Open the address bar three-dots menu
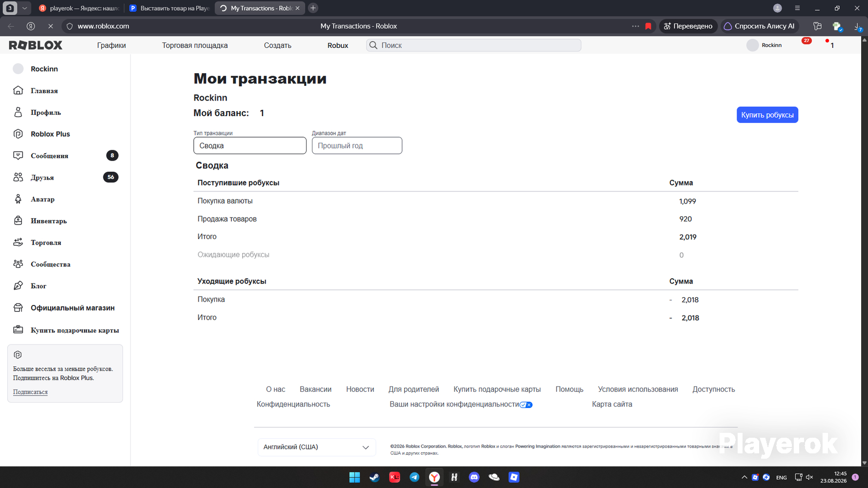Image resolution: width=868 pixels, height=488 pixels. coord(635,26)
